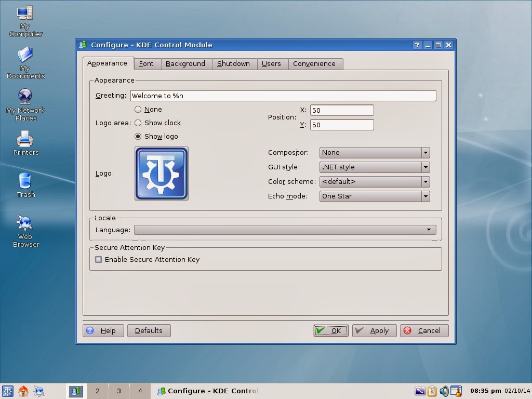Open the Echo mode dropdown
The height and width of the screenshot is (399, 532).
click(424, 196)
